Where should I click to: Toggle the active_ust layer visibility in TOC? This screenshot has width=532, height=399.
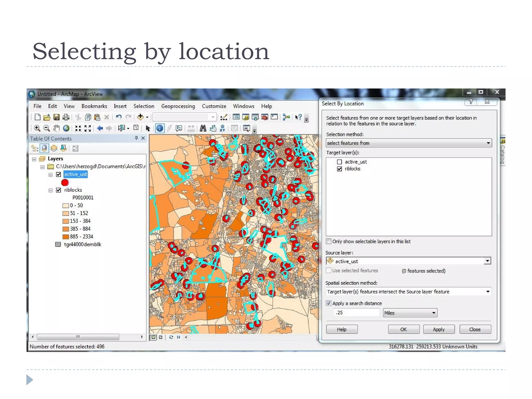point(58,174)
